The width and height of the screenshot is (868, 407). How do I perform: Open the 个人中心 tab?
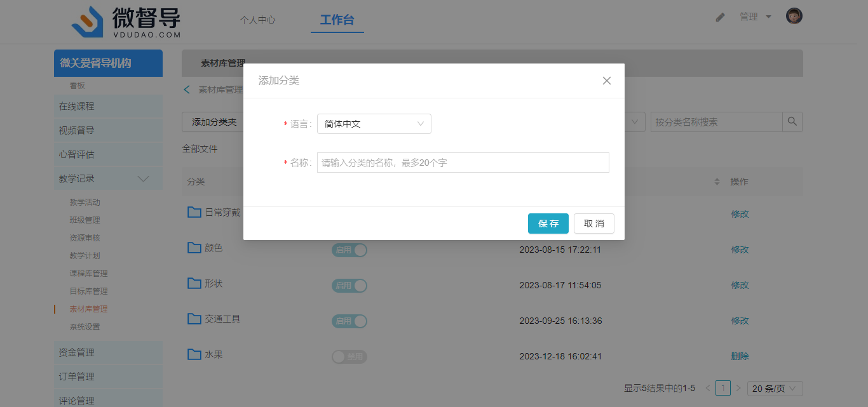[x=257, y=20]
